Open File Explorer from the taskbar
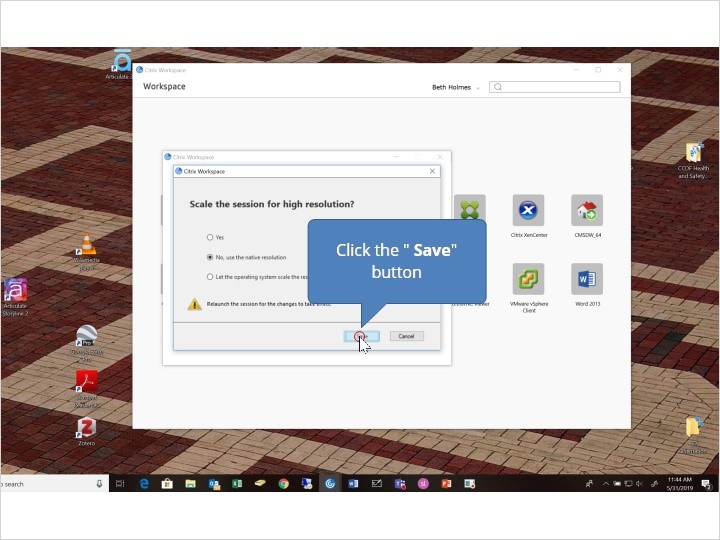The width and height of the screenshot is (720, 540). coord(190,484)
